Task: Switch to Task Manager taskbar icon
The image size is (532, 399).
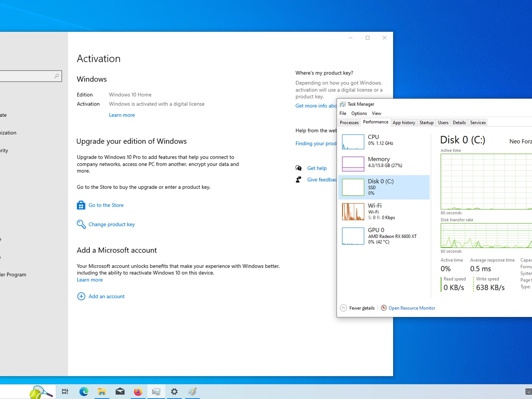Action: pos(156,391)
